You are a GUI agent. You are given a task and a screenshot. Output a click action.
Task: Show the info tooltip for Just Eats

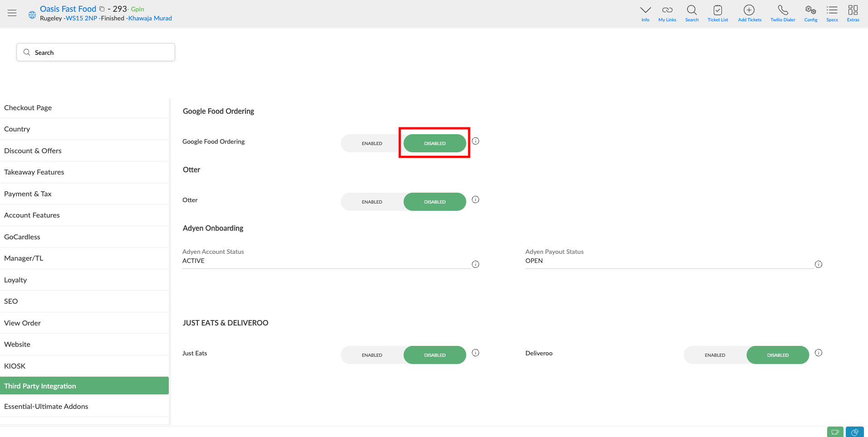pos(476,353)
